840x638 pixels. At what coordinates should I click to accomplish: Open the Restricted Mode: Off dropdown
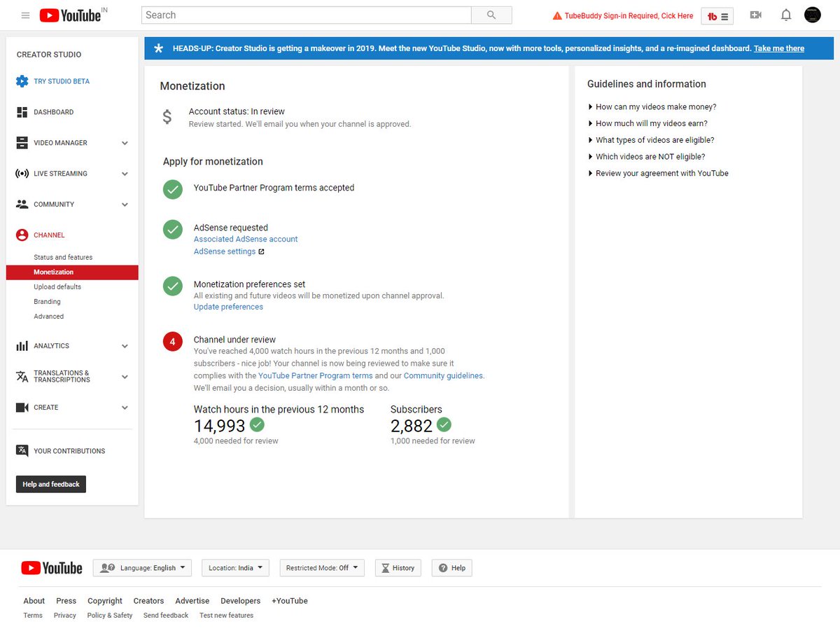322,568
